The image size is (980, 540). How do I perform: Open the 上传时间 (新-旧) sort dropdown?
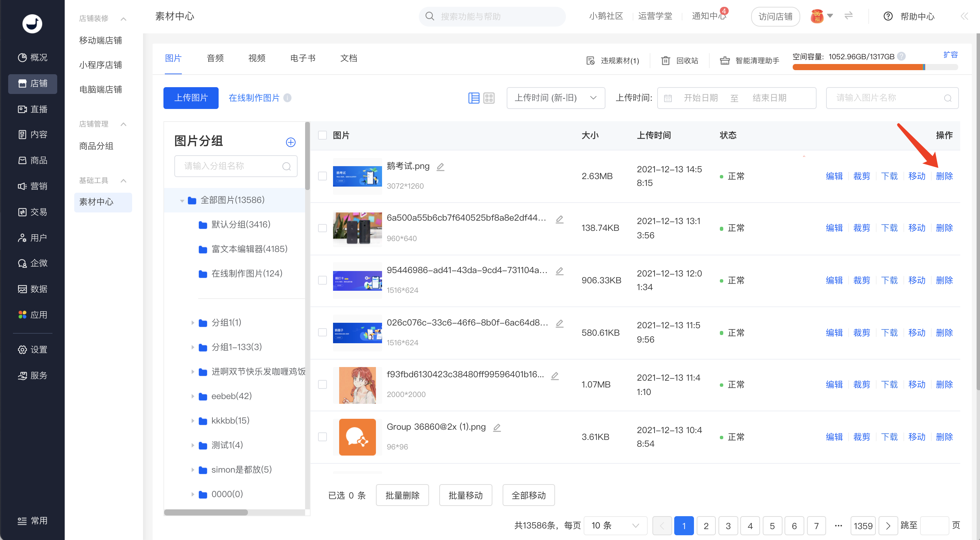[x=555, y=98]
